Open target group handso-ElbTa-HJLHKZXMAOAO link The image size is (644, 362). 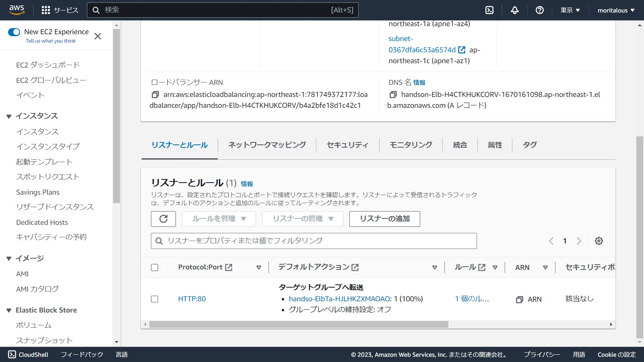tap(340, 299)
